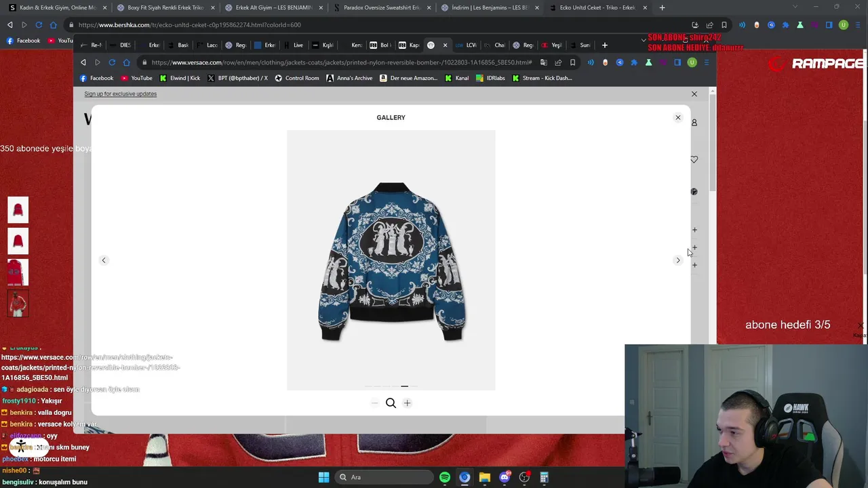This screenshot has height=488, width=868.
Task: Open 'BPT (@bpthaber) / X' bookmark
Action: click(237, 78)
